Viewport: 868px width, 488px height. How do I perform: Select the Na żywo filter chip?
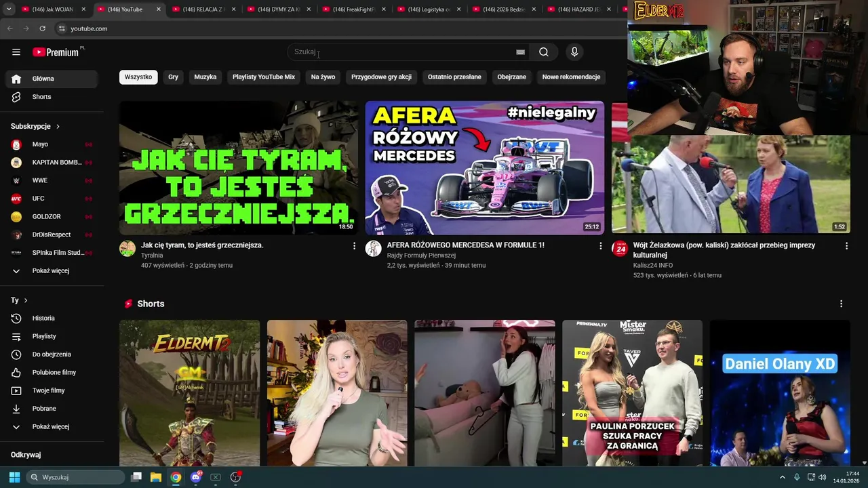pos(323,77)
